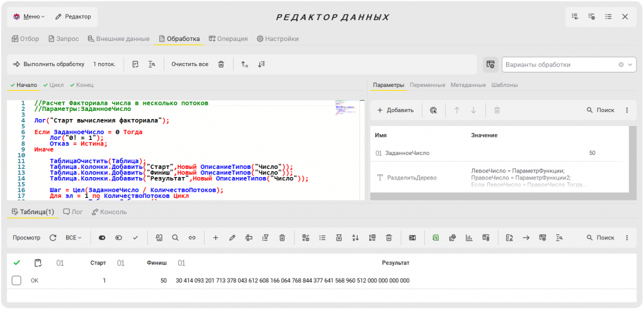Click the outlined toggle icon in table toolbar

(119, 238)
